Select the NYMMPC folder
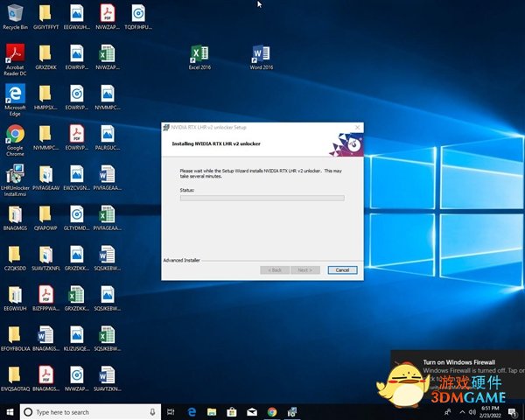 pos(45,138)
